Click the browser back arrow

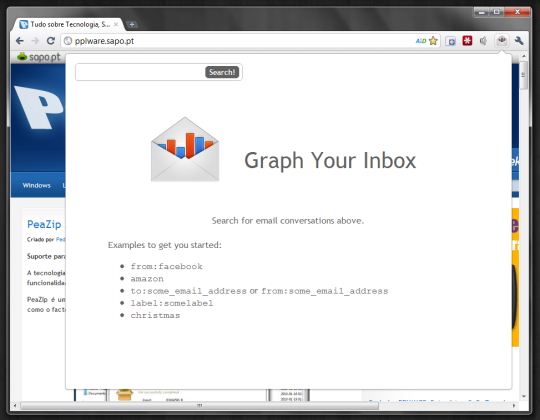[20, 41]
